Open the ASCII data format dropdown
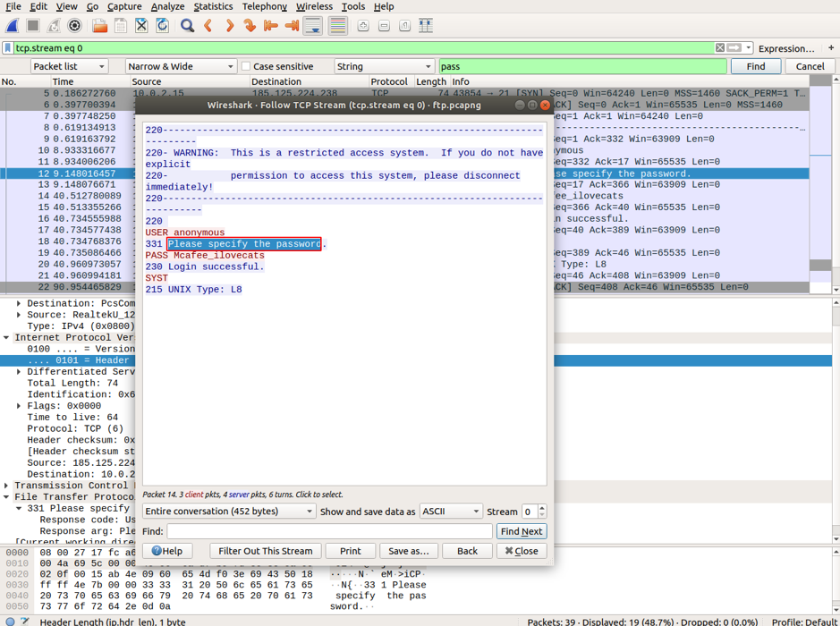This screenshot has width=840, height=626. [x=450, y=512]
